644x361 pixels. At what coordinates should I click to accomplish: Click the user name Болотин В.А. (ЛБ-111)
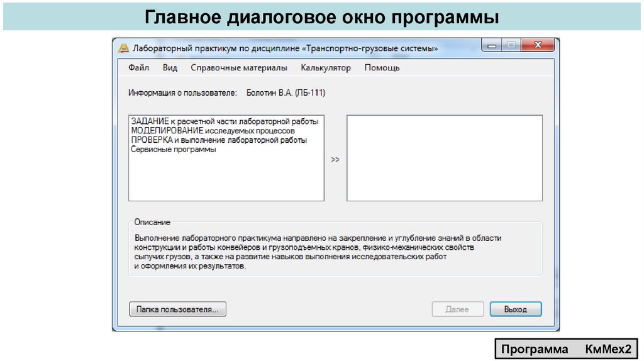pyautogui.click(x=286, y=93)
